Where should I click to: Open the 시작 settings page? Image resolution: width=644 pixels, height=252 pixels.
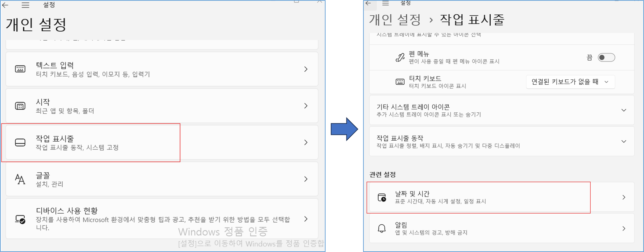coord(162,106)
